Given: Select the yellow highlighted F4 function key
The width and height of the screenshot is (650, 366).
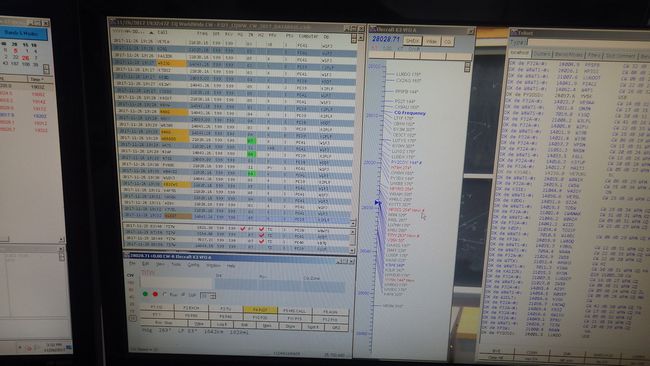Looking at the screenshot, I should [x=260, y=310].
